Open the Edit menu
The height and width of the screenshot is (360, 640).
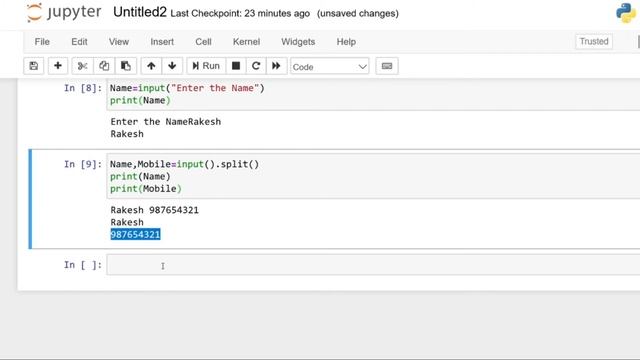coord(79,42)
